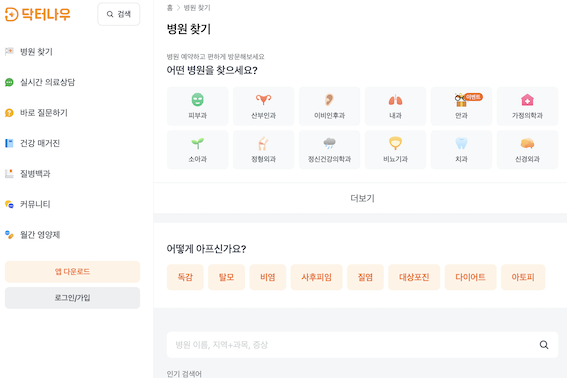Select the 가정의학과 house icon

point(527,100)
